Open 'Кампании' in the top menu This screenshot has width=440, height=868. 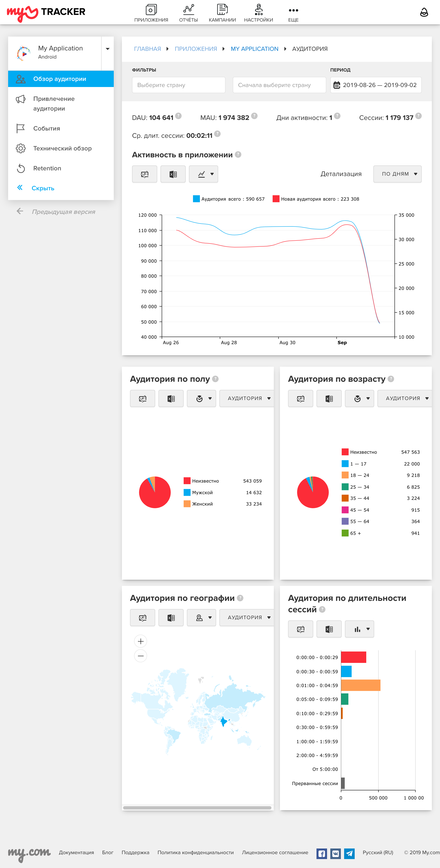click(x=222, y=13)
